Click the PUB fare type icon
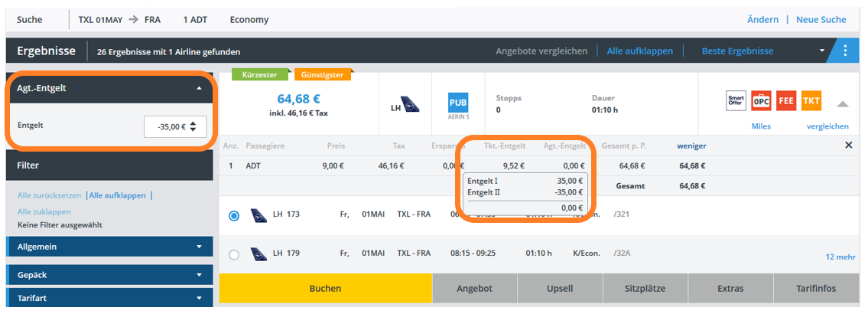This screenshot has width=868, height=314. [458, 105]
